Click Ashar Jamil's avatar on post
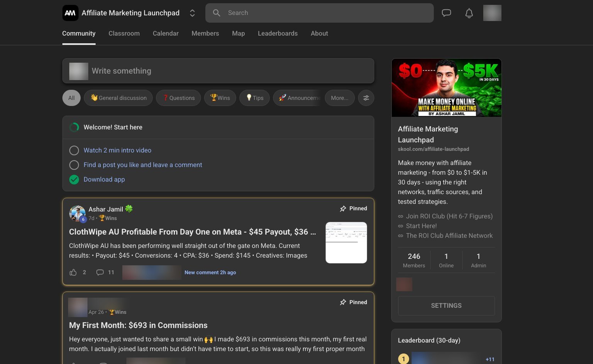Image resolution: width=593 pixels, height=364 pixels. coord(77,213)
